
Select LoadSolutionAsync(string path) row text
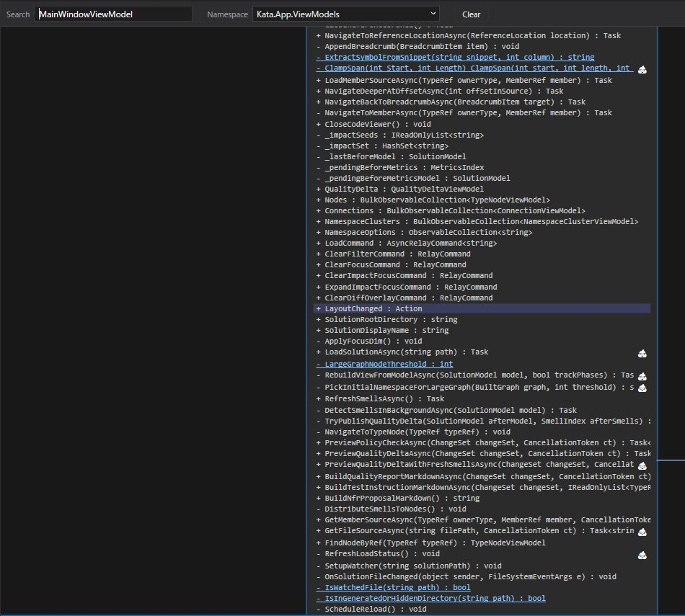click(x=402, y=352)
